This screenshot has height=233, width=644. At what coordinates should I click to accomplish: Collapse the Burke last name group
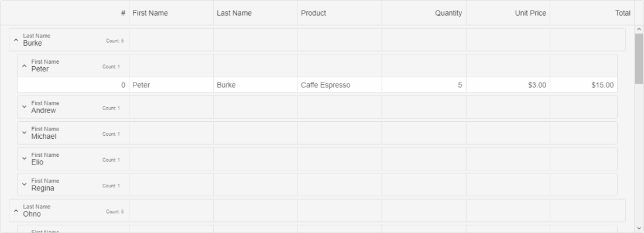tap(16, 40)
